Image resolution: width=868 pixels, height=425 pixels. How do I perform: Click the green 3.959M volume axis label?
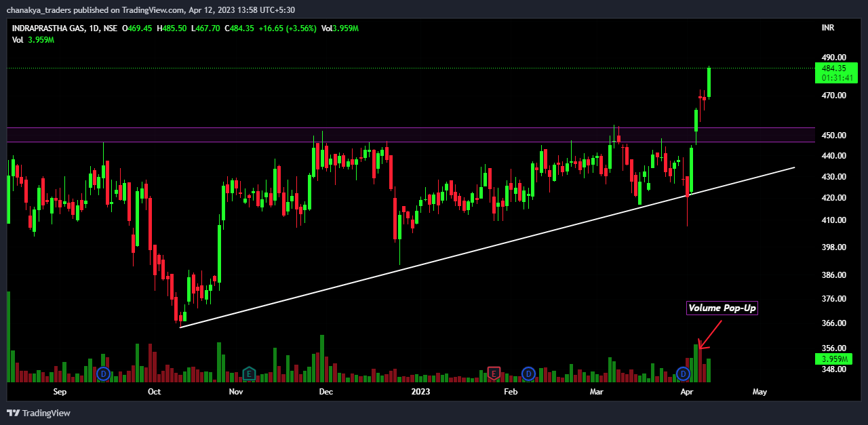pos(833,359)
